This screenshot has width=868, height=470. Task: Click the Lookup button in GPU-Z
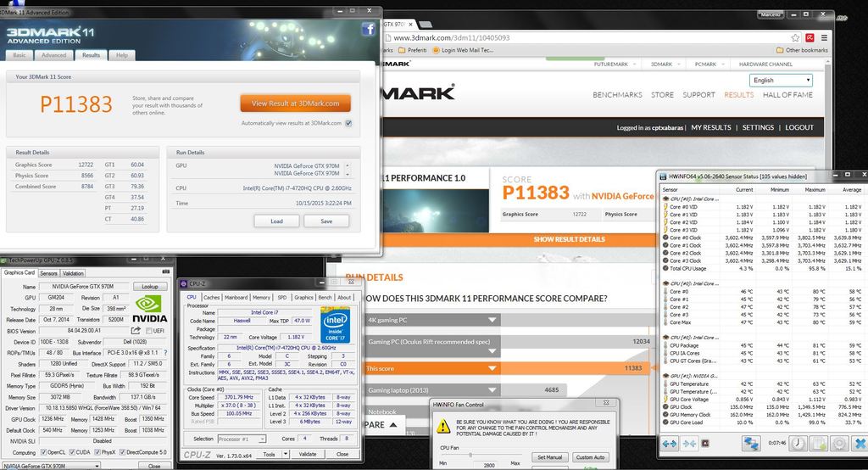[150, 287]
